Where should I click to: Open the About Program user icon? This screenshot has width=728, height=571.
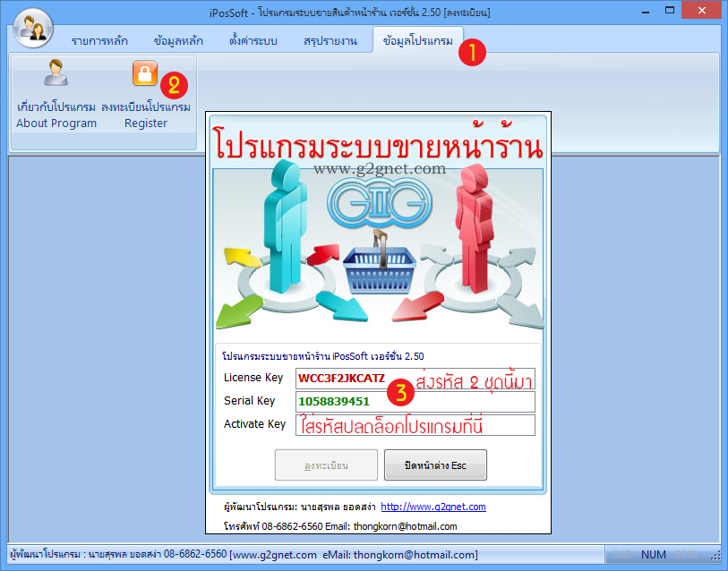coord(56,72)
